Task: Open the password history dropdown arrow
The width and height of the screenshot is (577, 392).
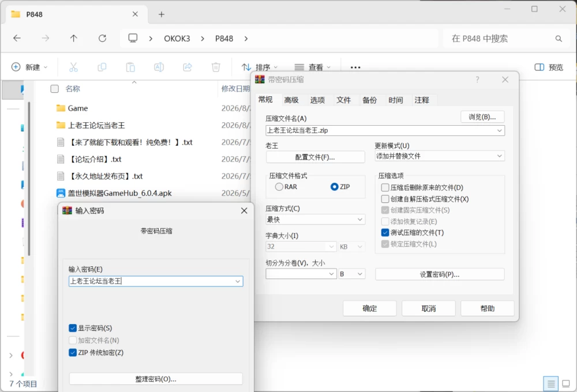Action: (x=238, y=281)
